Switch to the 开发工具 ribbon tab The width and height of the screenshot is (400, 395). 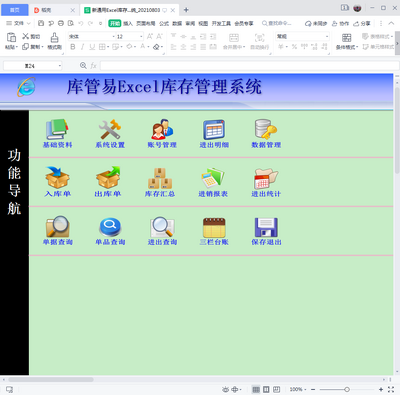coord(221,23)
